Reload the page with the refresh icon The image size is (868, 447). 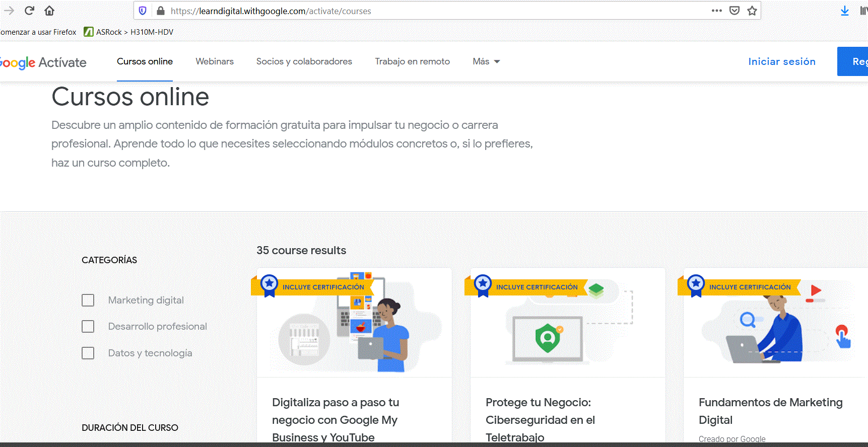[x=29, y=11]
